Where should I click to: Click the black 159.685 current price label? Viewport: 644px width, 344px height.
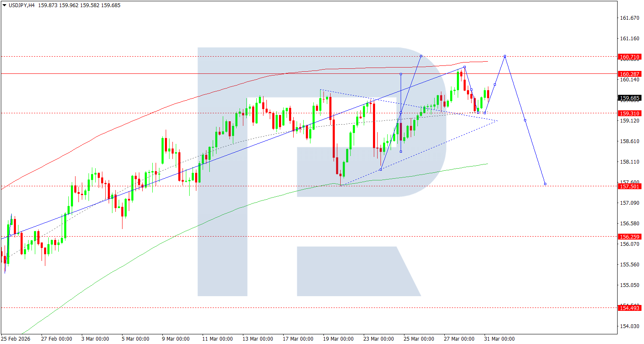[629, 98]
